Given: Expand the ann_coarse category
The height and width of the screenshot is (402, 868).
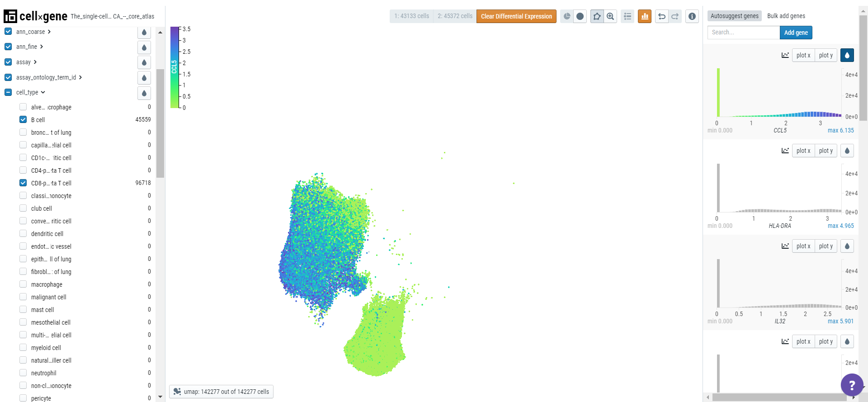Looking at the screenshot, I should click(x=49, y=32).
